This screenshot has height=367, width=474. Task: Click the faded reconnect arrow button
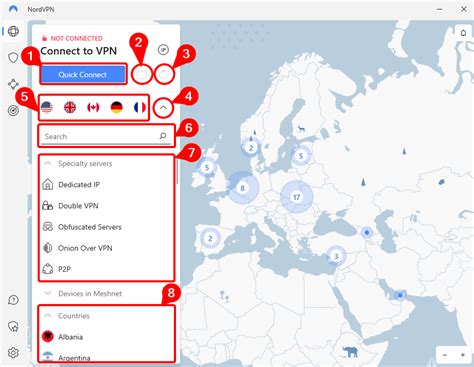click(164, 74)
